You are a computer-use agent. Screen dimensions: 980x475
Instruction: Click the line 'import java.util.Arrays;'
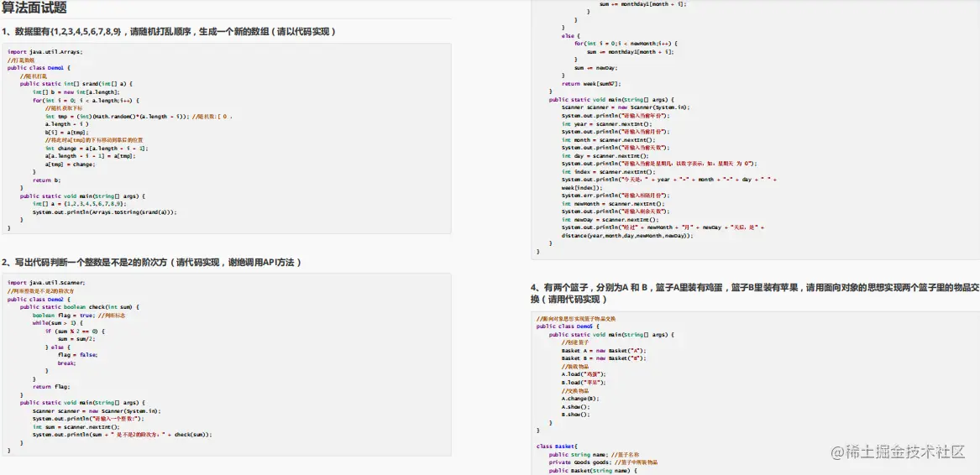click(x=45, y=52)
